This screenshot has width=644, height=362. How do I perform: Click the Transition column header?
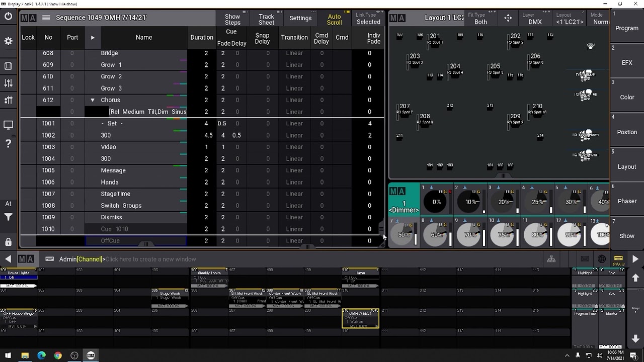pos(294,37)
